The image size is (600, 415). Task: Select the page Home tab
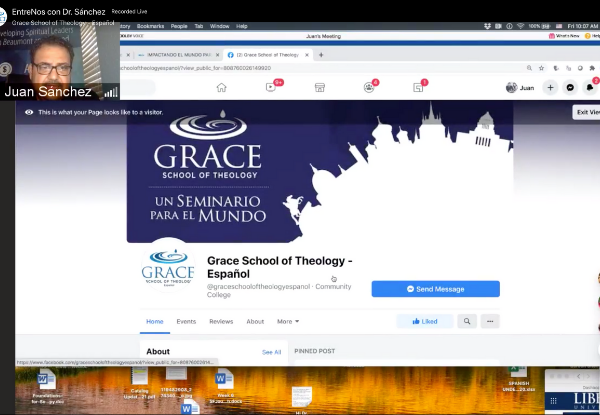point(155,321)
